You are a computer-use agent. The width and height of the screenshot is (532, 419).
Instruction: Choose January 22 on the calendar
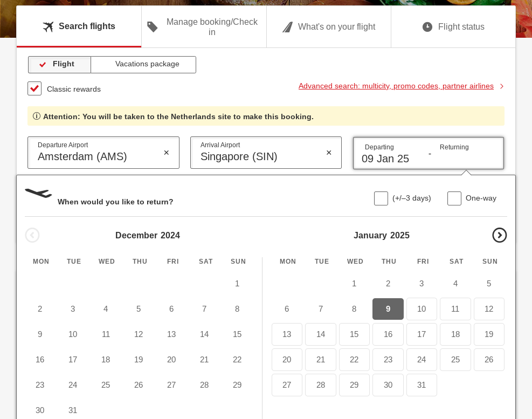point(354,360)
